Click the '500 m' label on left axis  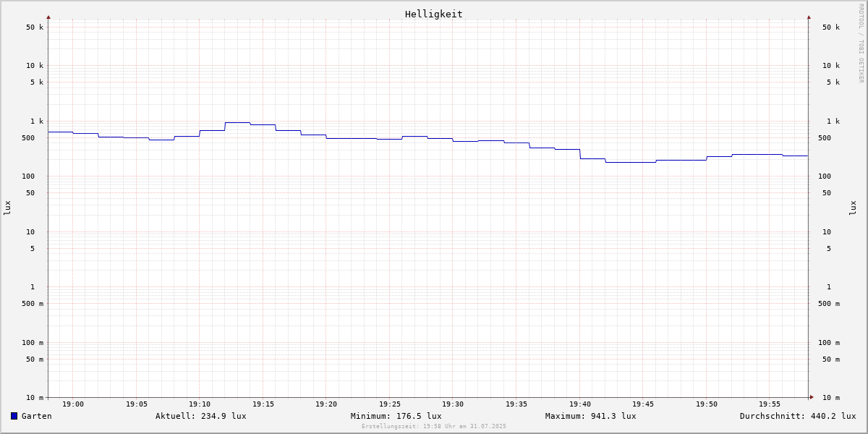coord(33,304)
